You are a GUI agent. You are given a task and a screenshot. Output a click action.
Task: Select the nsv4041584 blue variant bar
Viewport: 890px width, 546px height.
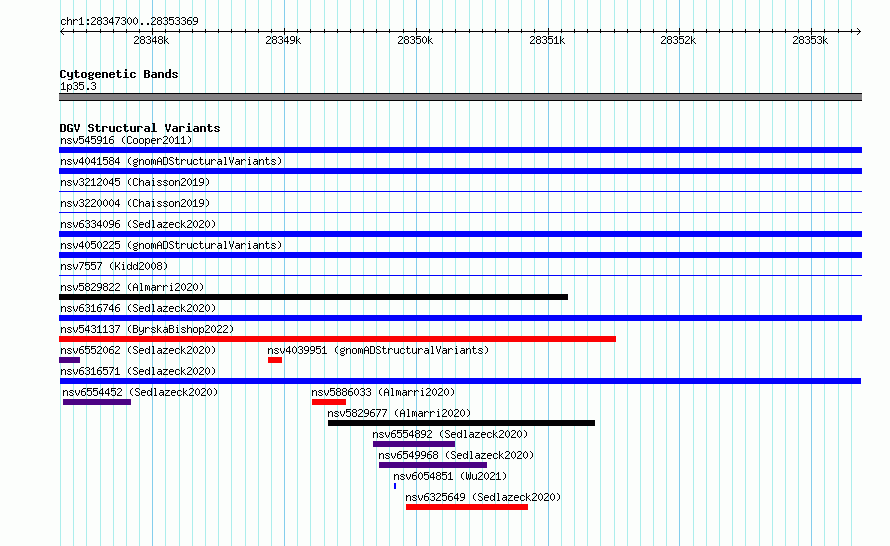(x=460, y=171)
